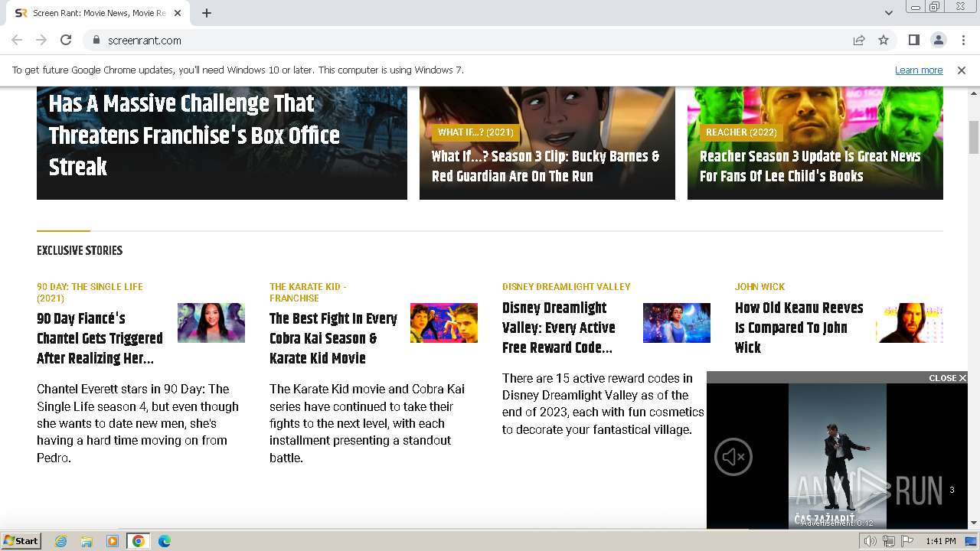Click the Show desktop button
This screenshot has height=551, width=980.
971,541
